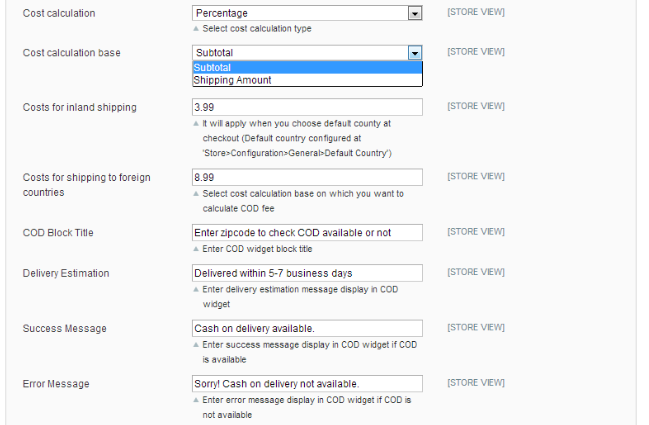Click the Costs for inland shipping field

coord(306,107)
